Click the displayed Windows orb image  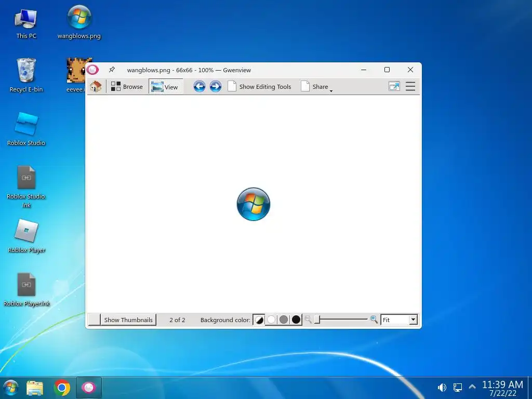click(x=254, y=204)
